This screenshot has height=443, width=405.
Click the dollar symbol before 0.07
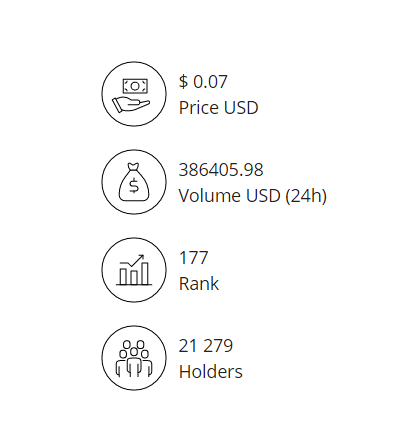(183, 82)
